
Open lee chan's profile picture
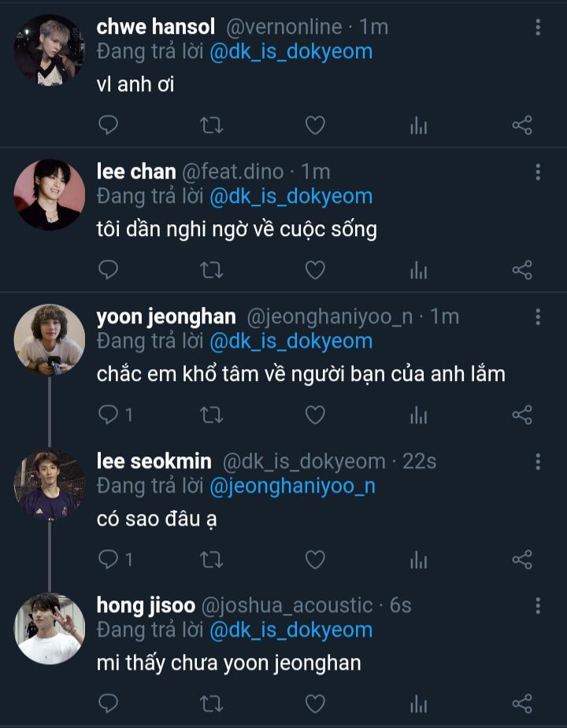[x=49, y=194]
